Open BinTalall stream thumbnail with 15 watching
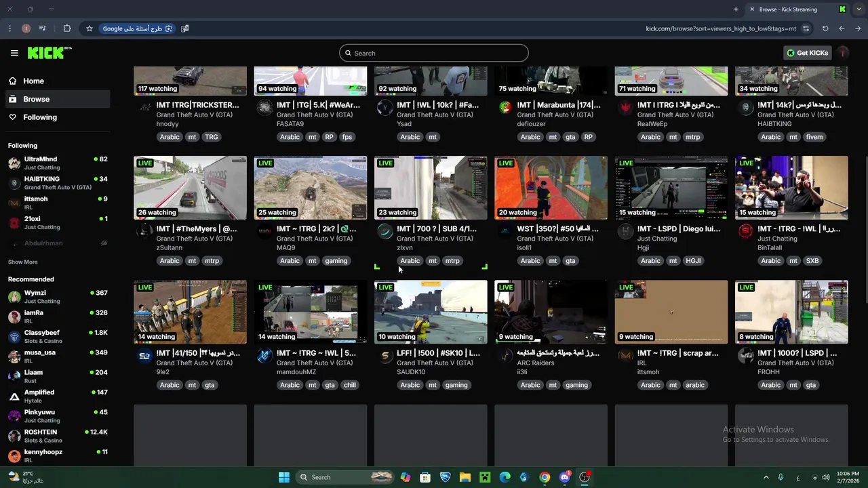 point(791,188)
